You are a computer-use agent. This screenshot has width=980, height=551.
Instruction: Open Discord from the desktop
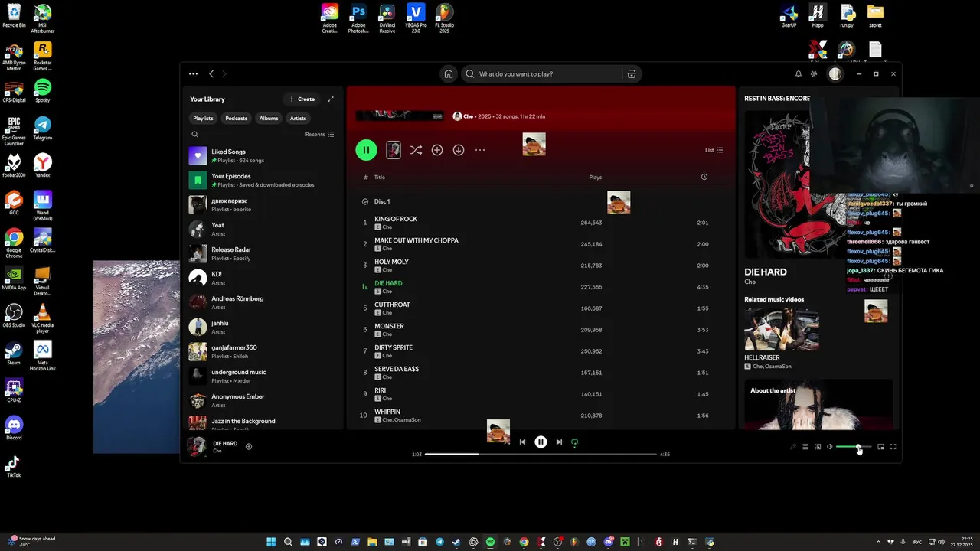(x=14, y=429)
